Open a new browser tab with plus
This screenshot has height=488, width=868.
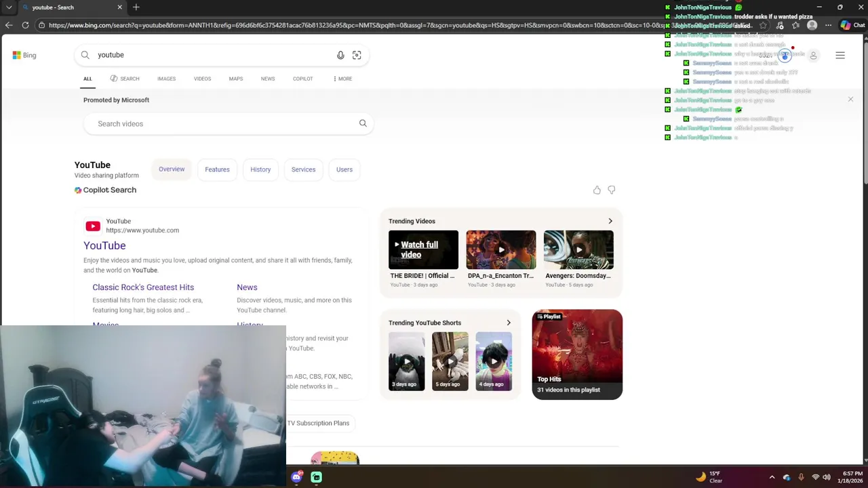click(x=136, y=7)
